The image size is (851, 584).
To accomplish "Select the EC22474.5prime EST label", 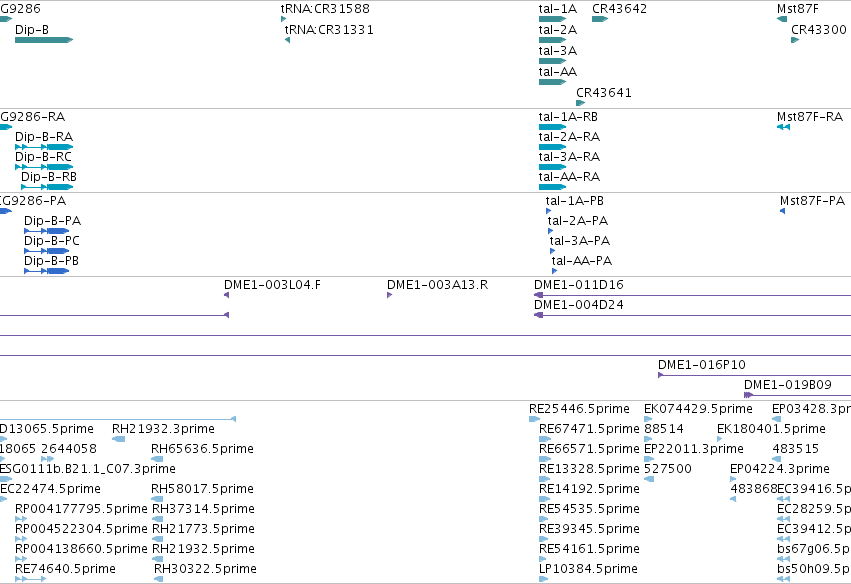I will 50,489.
